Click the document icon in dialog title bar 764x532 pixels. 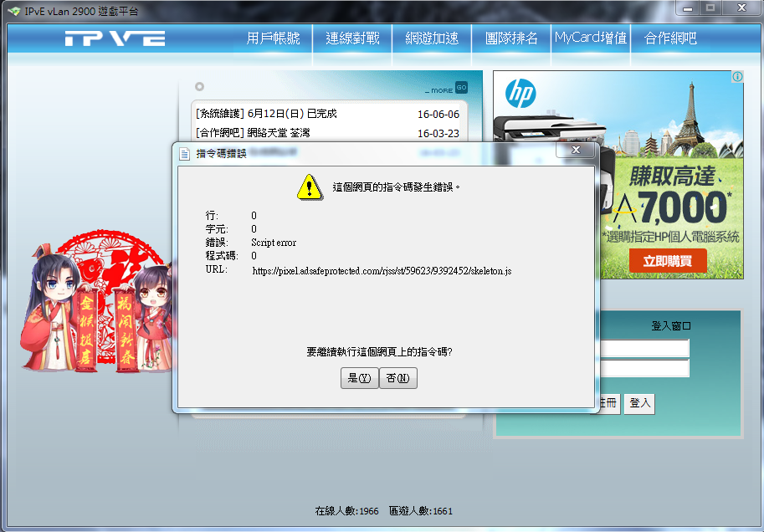(184, 154)
